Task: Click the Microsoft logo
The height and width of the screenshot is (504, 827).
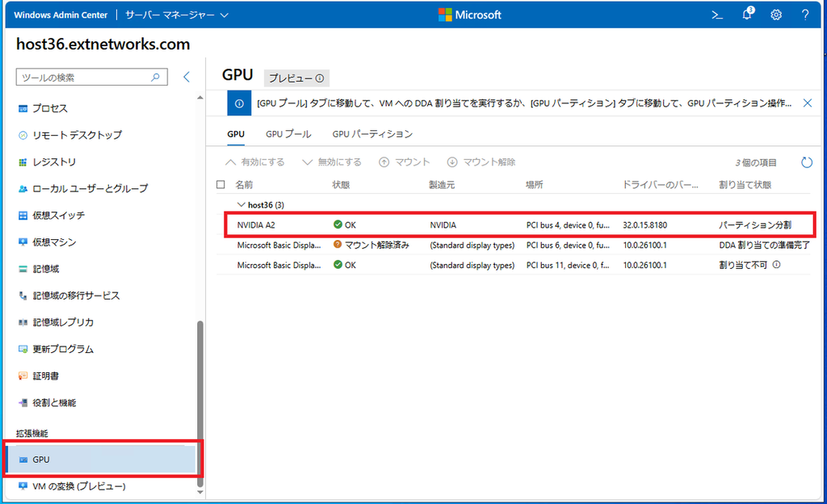Action: (x=469, y=15)
